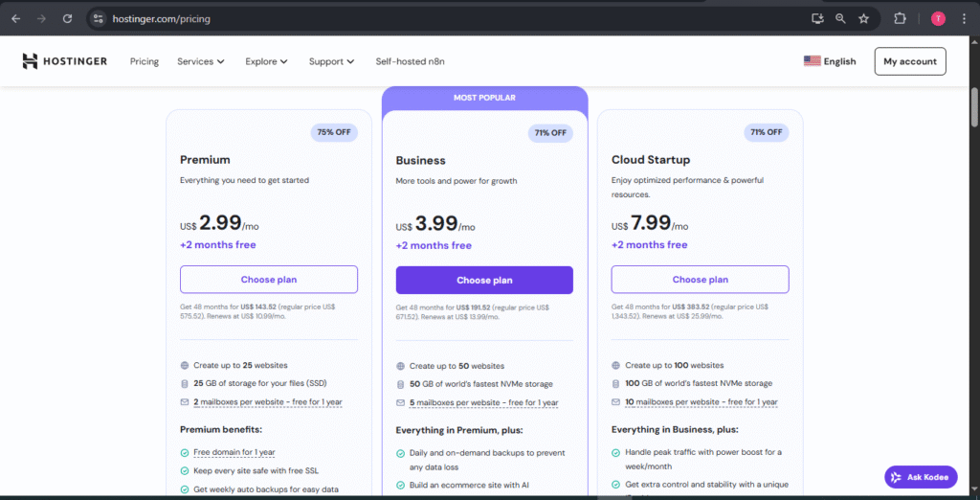
Task: Open the Self-hosted n8n nav item
Action: pyautogui.click(x=410, y=61)
